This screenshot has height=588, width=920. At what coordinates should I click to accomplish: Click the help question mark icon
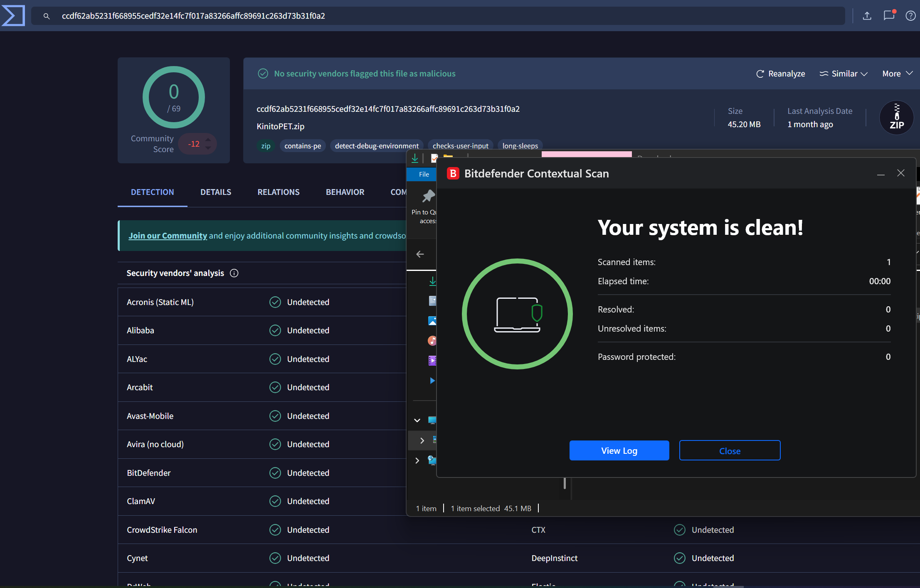(x=910, y=16)
